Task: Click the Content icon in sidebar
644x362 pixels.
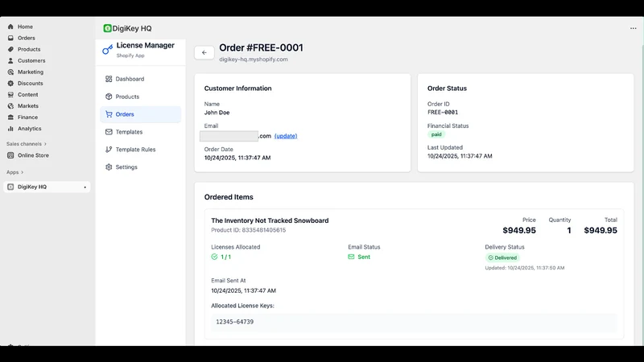Action: [x=10, y=94]
